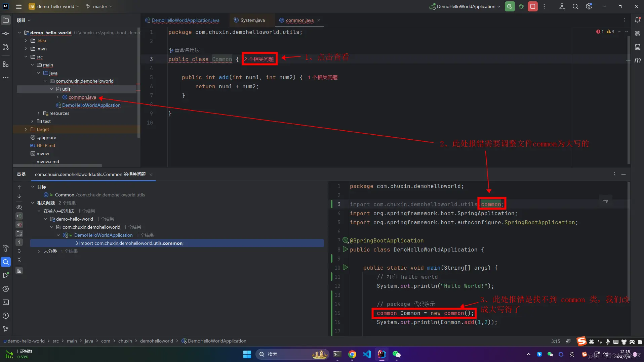
Task: Open editor tabs more options menu
Action: coord(624,20)
